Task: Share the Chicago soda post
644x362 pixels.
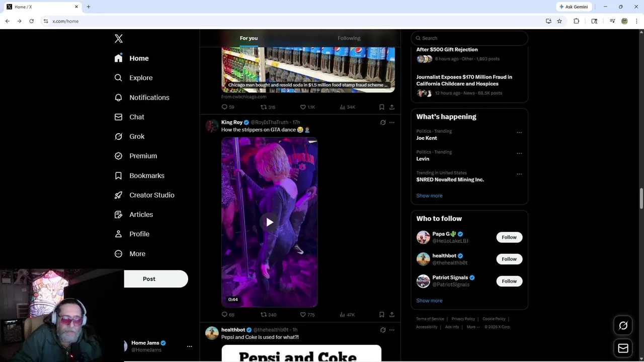Action: pyautogui.click(x=392, y=107)
